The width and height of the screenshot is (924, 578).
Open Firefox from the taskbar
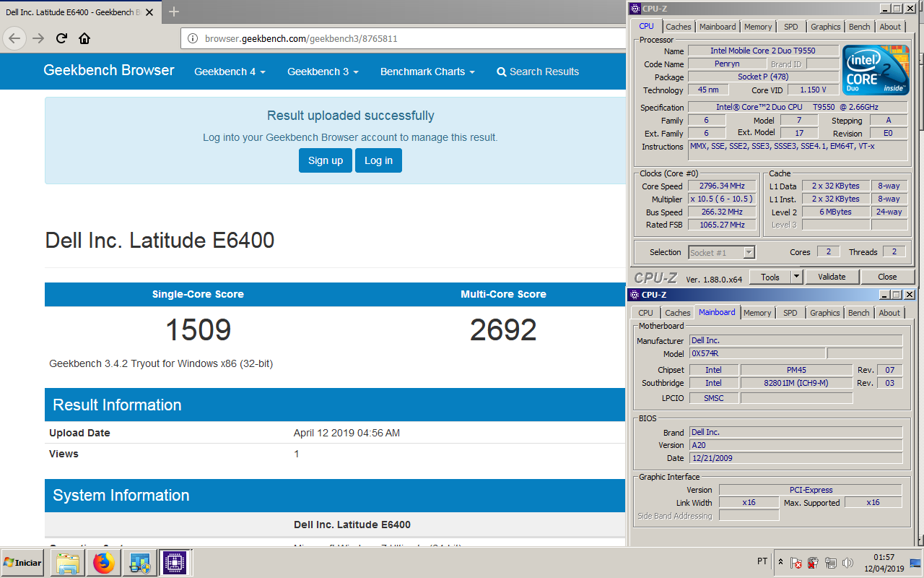(104, 563)
